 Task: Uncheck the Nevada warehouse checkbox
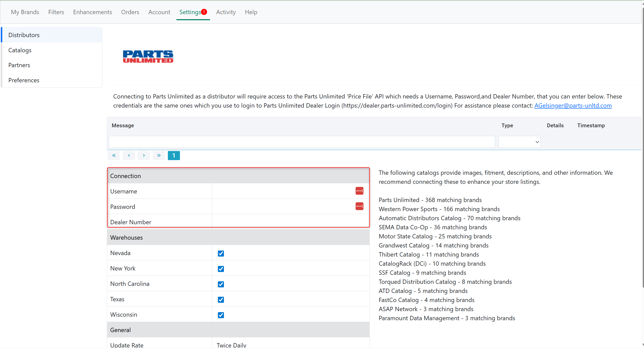pos(221,253)
